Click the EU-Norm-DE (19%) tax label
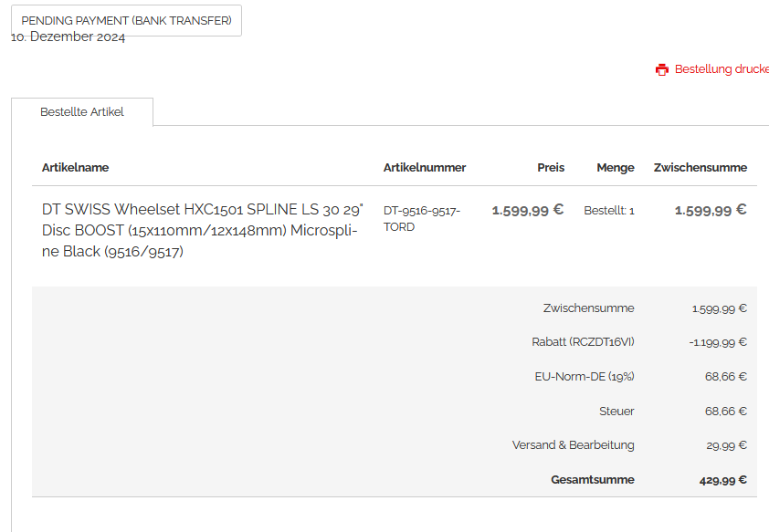The width and height of the screenshot is (769, 532). point(585,376)
